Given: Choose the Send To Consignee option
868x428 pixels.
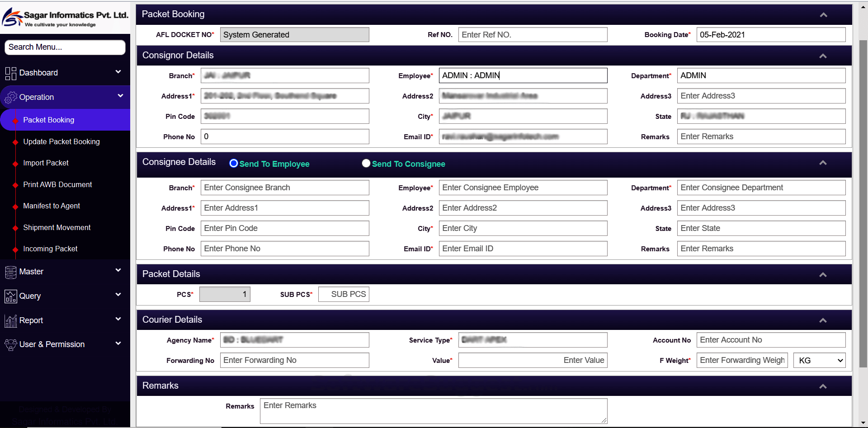Looking at the screenshot, I should click(x=366, y=163).
